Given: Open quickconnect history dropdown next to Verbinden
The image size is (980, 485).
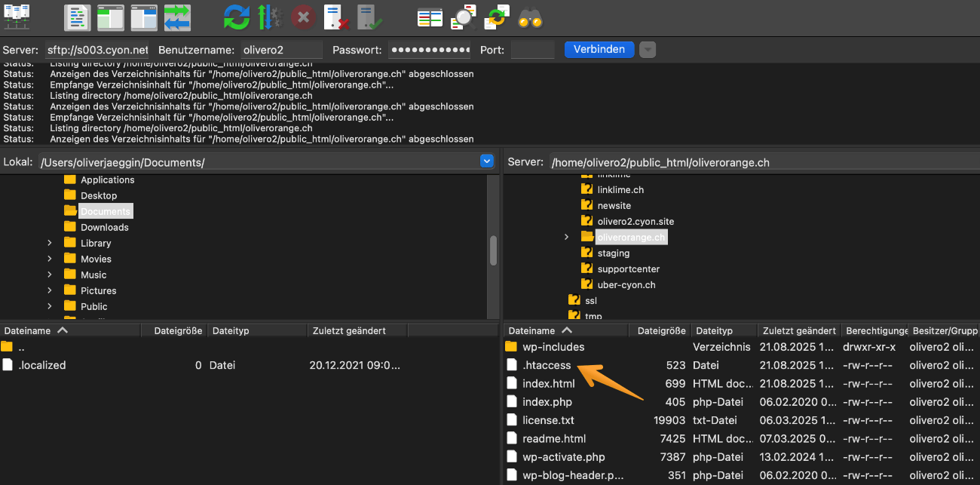Looking at the screenshot, I should pyautogui.click(x=648, y=50).
